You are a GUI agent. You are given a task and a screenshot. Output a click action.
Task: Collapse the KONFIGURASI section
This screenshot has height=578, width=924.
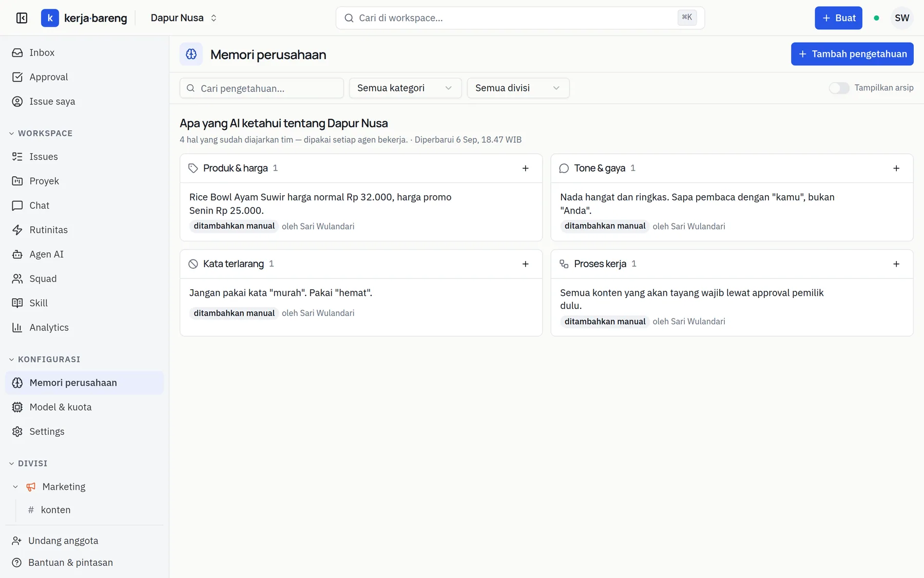click(x=45, y=359)
